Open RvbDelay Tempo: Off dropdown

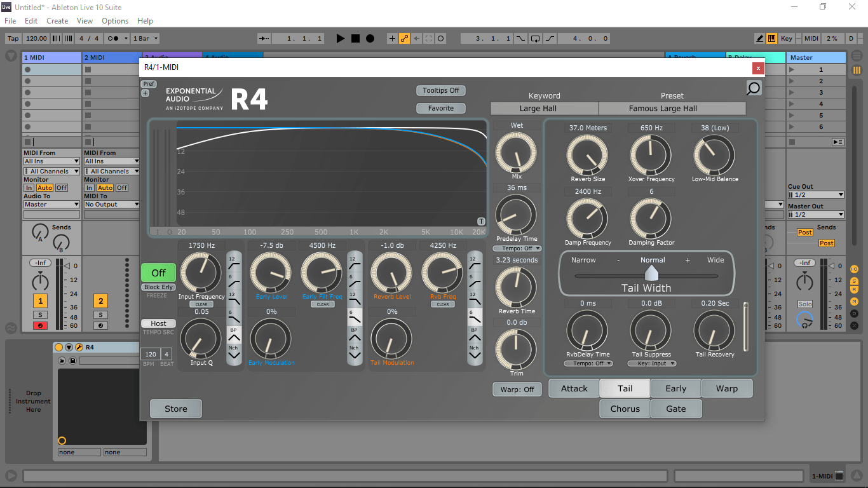click(x=588, y=363)
